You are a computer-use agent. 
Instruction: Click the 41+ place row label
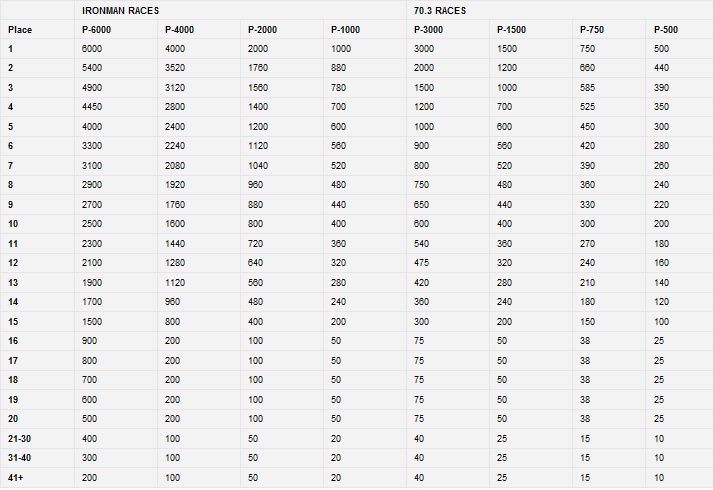(x=16, y=478)
